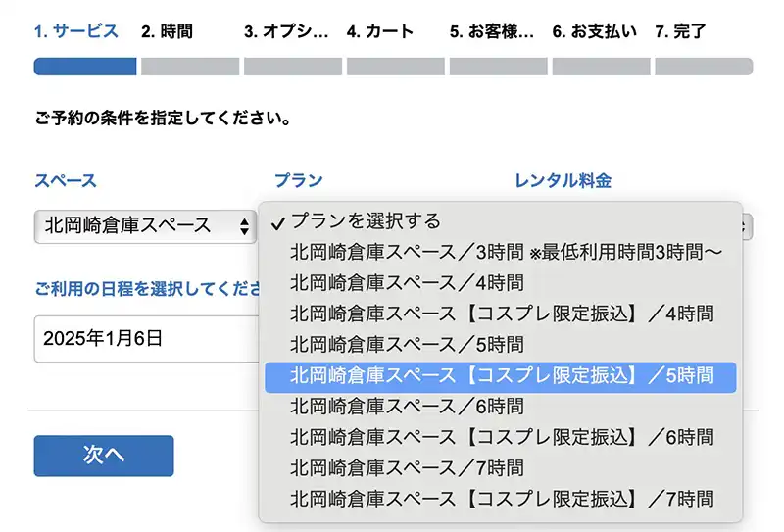Click the 次へ button

coord(104,456)
